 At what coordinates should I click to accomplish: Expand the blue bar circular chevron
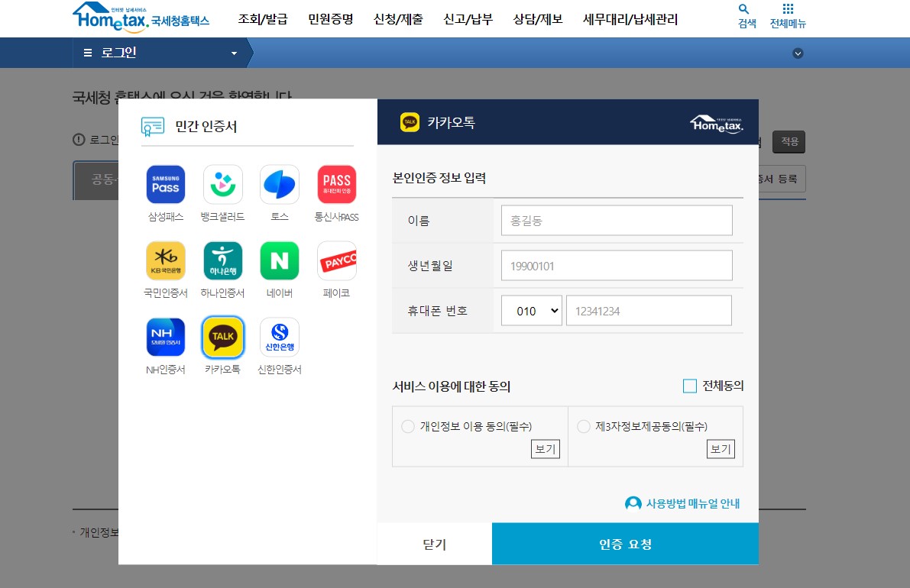click(798, 53)
